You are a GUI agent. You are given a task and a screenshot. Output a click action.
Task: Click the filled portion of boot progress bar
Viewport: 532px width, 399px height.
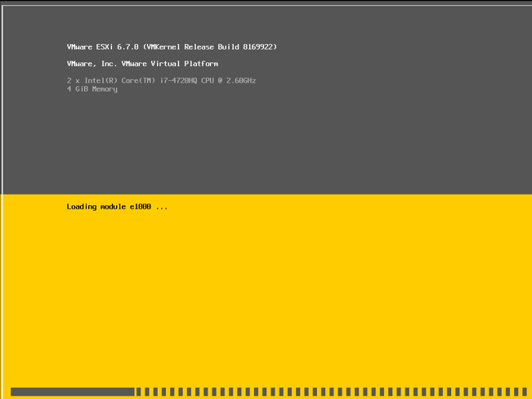point(72,392)
